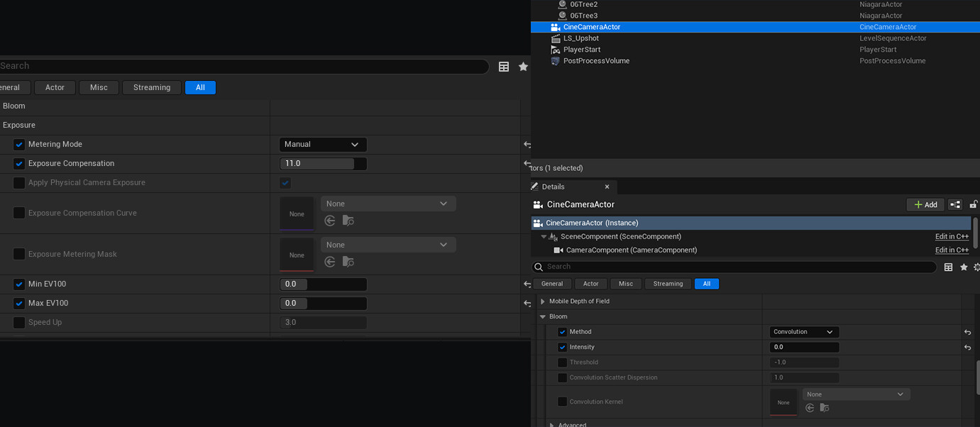Image resolution: width=980 pixels, height=427 pixels.
Task: Switch to Streaming filter in left panel
Action: click(x=152, y=88)
